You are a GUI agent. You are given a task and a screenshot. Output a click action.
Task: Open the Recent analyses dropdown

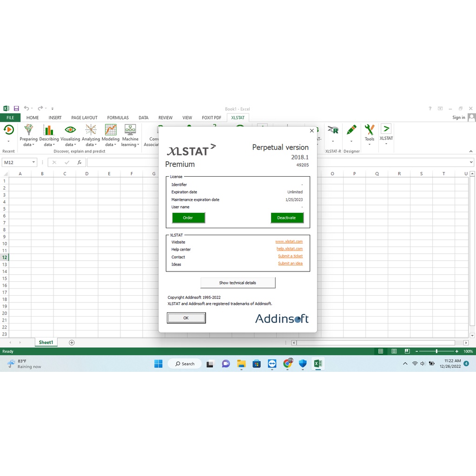(8, 136)
